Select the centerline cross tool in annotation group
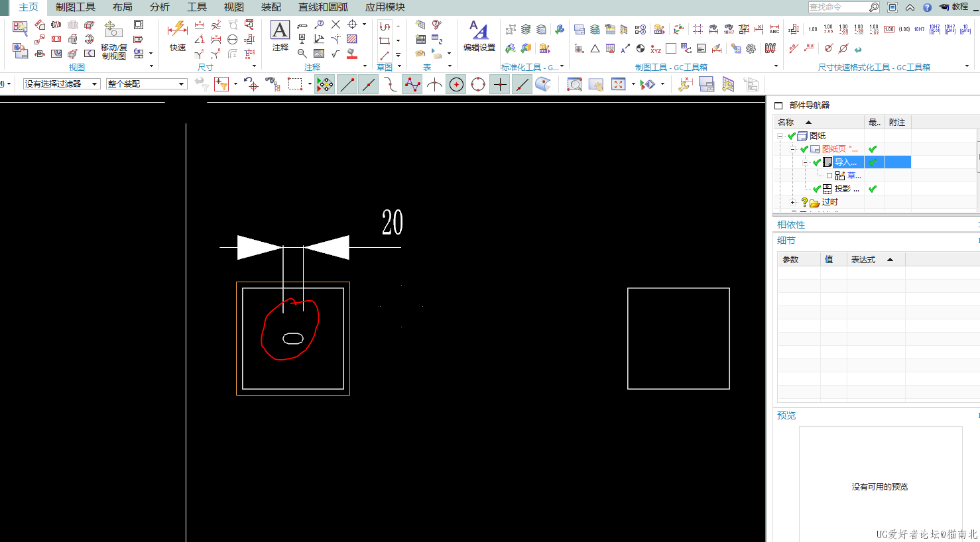 tap(352, 25)
